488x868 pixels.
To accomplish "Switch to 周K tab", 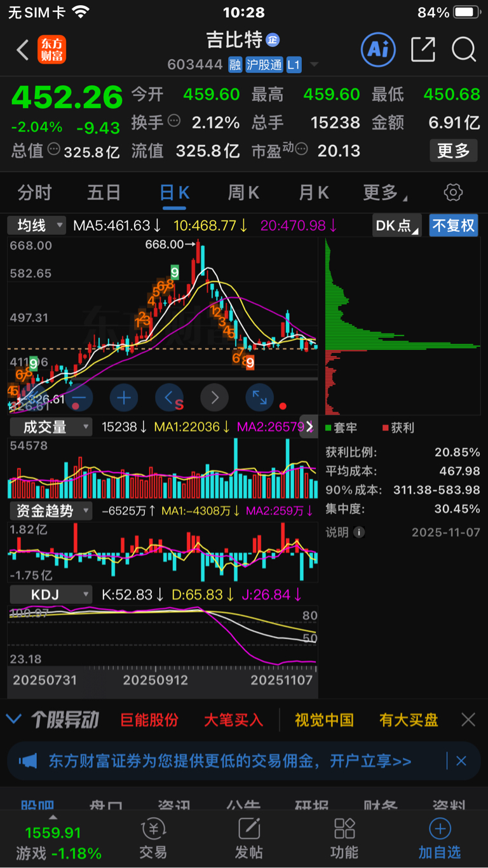I will pos(244,193).
